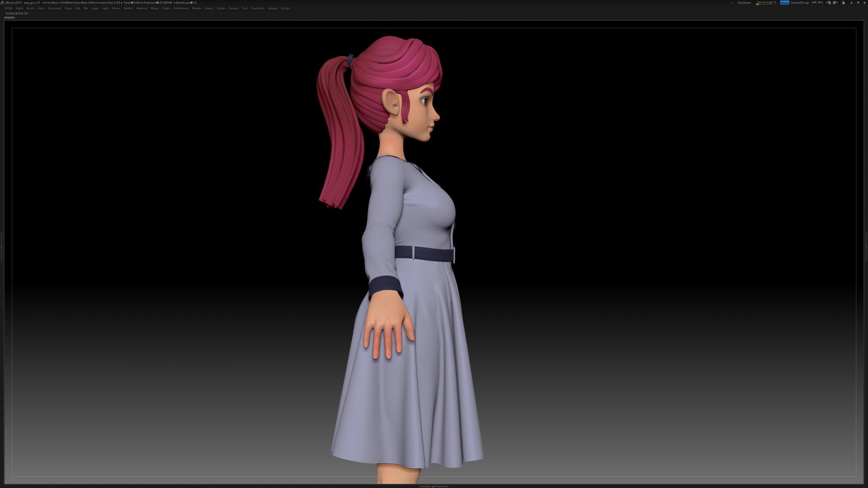
Task: Click the DefaultZScript button
Action: click(x=800, y=2)
